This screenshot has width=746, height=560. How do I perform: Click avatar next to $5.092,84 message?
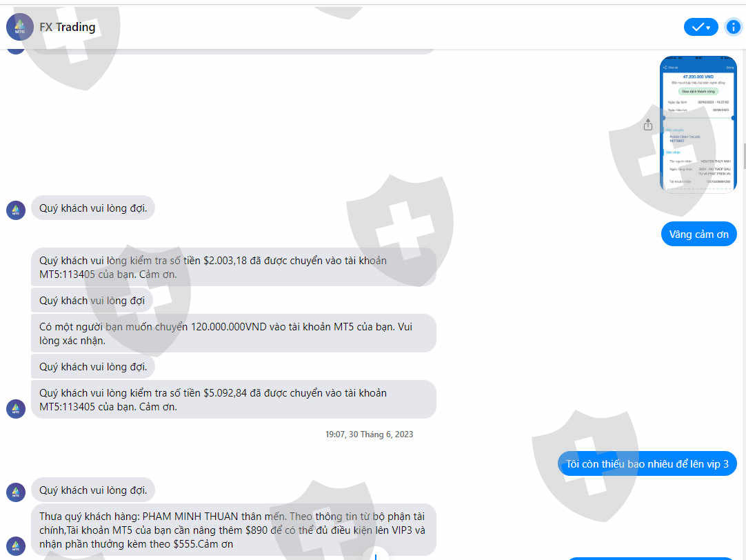[16, 409]
